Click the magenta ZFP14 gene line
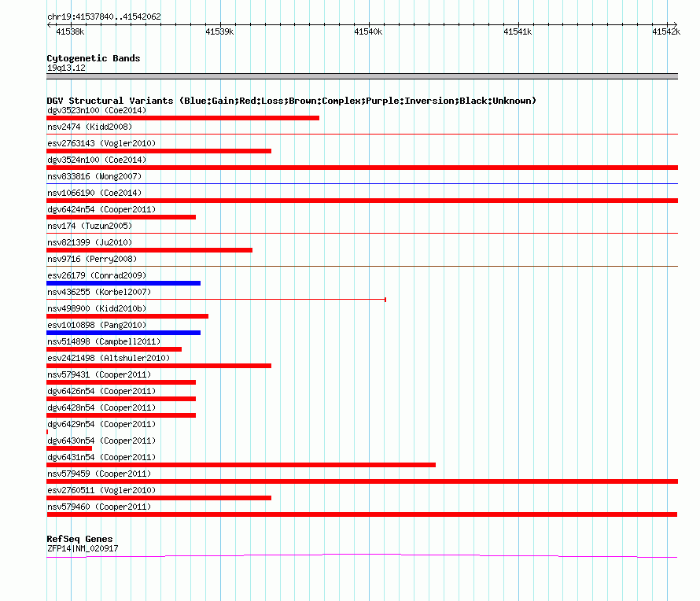 362,556
